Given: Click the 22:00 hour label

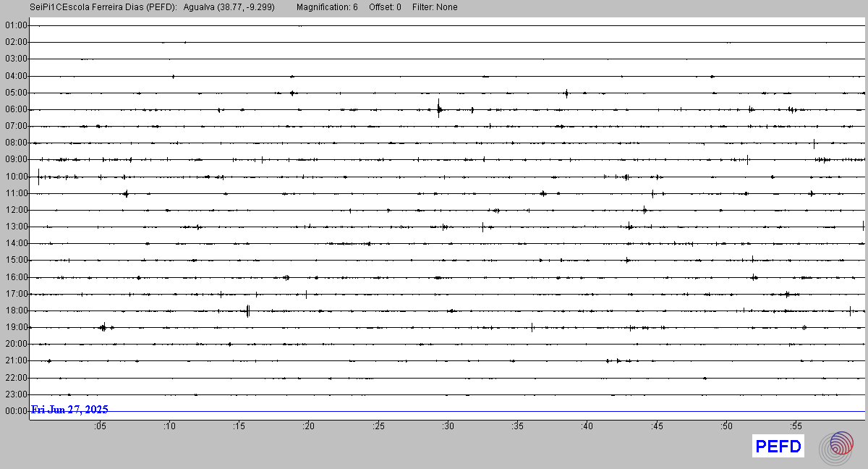Looking at the screenshot, I should (16, 378).
